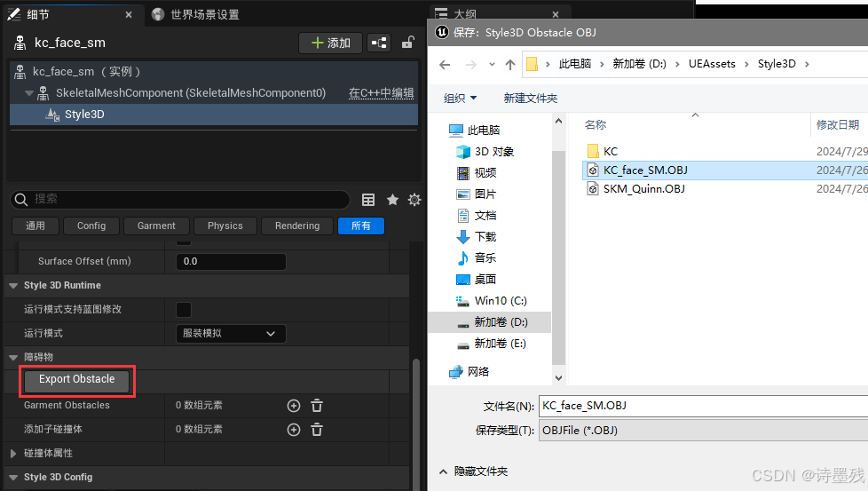
Task: Click the green plus Add component button
Action: (330, 43)
